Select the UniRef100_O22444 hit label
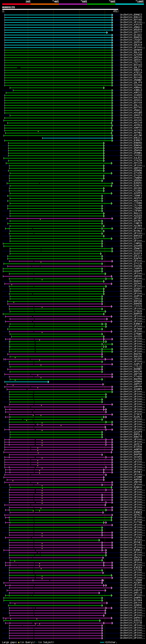146x644 pixels. click(131, 85)
